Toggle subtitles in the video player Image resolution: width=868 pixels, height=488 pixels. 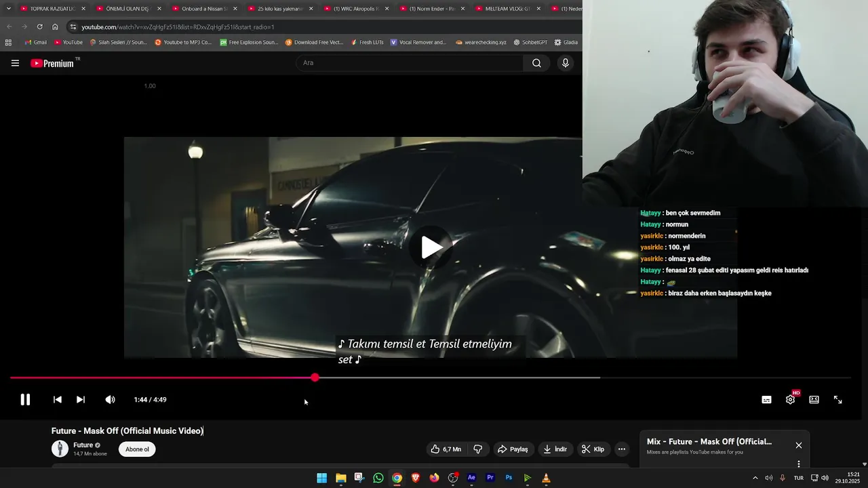[x=766, y=400]
